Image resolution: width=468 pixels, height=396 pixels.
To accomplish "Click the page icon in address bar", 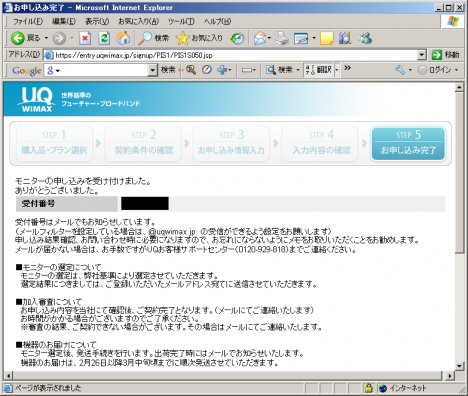I will tap(49, 55).
